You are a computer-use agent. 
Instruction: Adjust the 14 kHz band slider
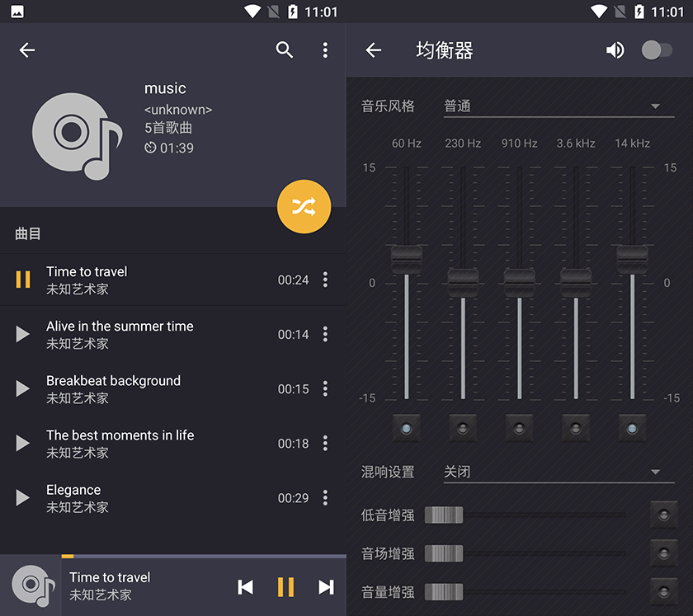coord(633,260)
